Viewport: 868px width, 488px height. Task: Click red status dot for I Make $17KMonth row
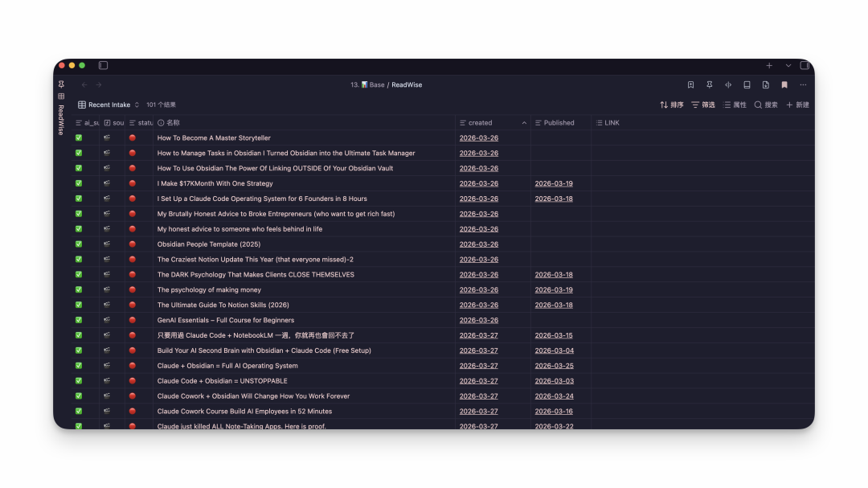point(133,183)
